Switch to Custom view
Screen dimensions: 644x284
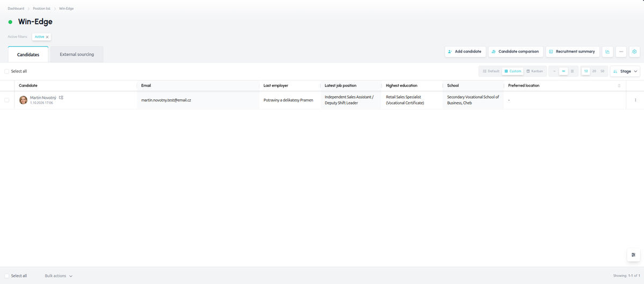click(513, 71)
